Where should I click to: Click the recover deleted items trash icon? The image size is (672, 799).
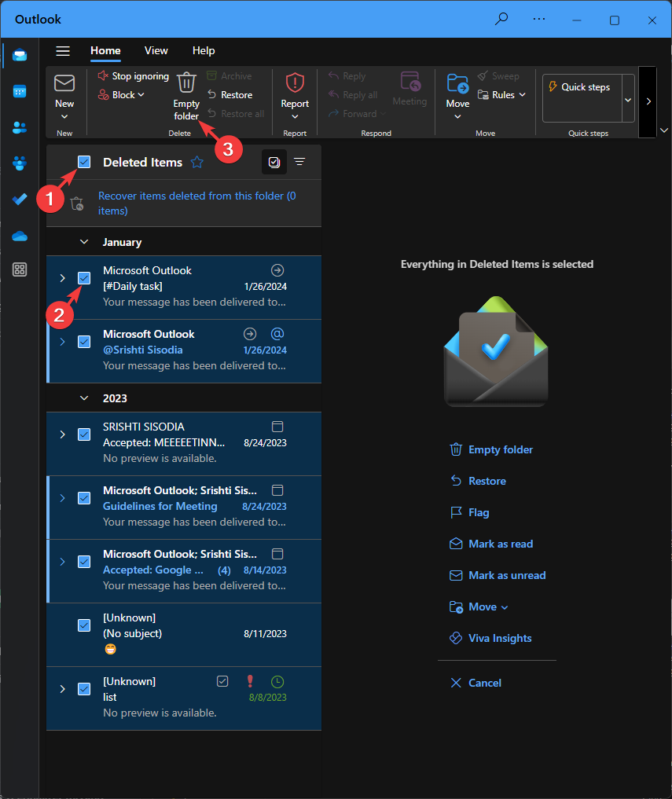pos(77,203)
